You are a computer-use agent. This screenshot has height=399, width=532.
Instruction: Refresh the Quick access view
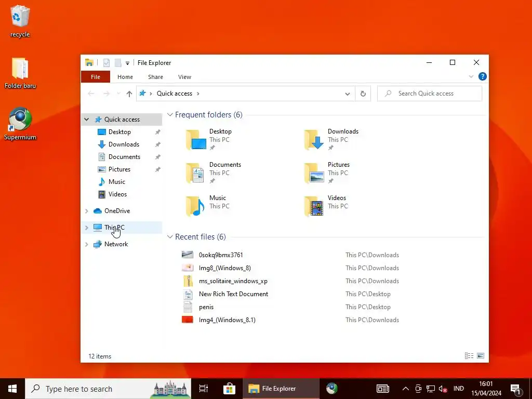click(363, 94)
